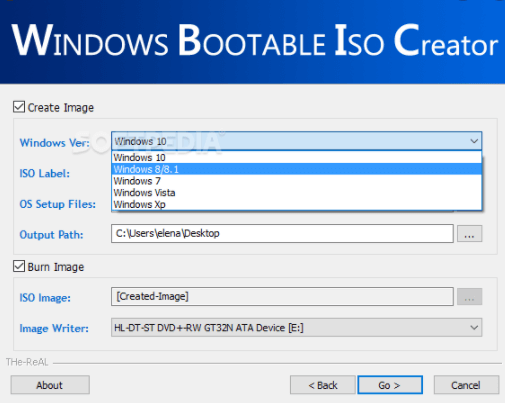Viewport: 505px width, 403px height.
Task: Toggle the Burn Image checkbox
Action: coord(19,266)
